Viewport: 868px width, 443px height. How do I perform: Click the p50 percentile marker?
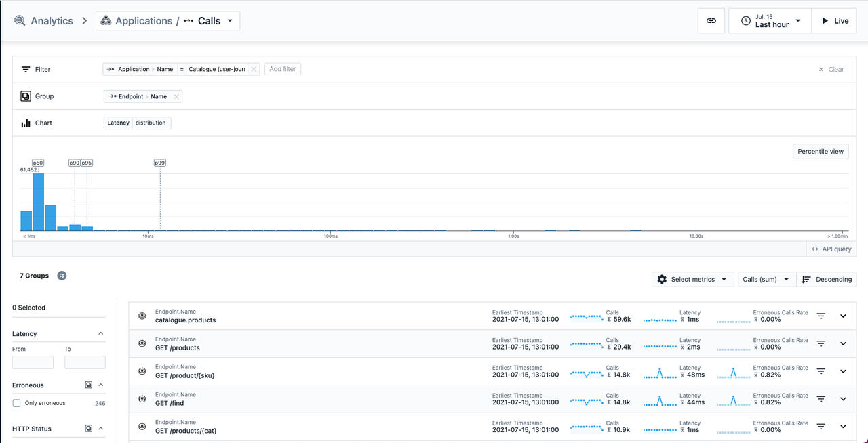[x=38, y=163]
